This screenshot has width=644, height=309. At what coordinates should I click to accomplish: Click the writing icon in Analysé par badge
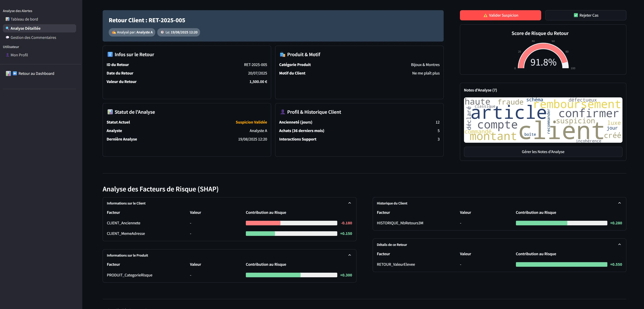(114, 32)
